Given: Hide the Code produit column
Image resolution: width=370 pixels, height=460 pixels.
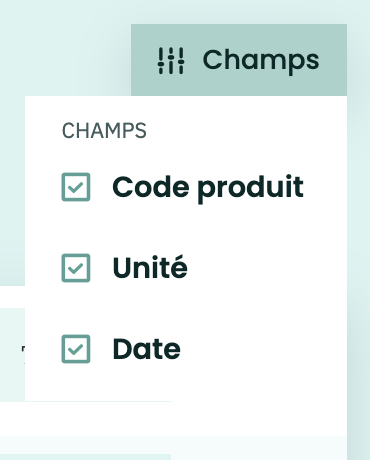Looking at the screenshot, I should [x=76, y=187].
